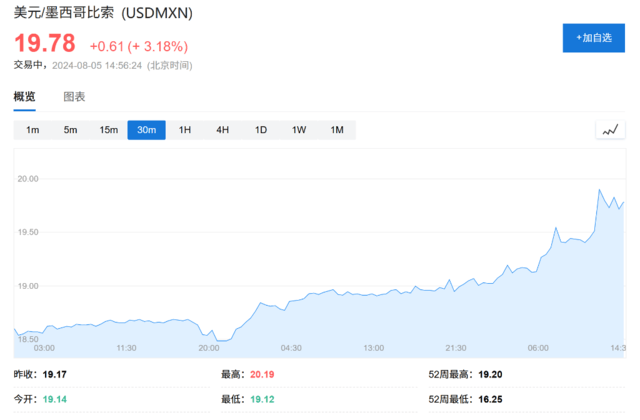The height and width of the screenshot is (420, 640).
Task: Click the line chart type icon
Action: (609, 130)
